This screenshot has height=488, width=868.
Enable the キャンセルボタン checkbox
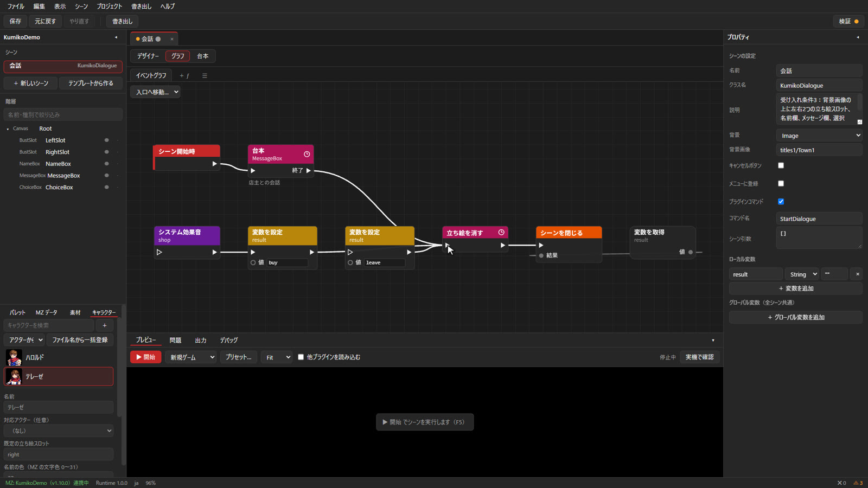click(781, 165)
